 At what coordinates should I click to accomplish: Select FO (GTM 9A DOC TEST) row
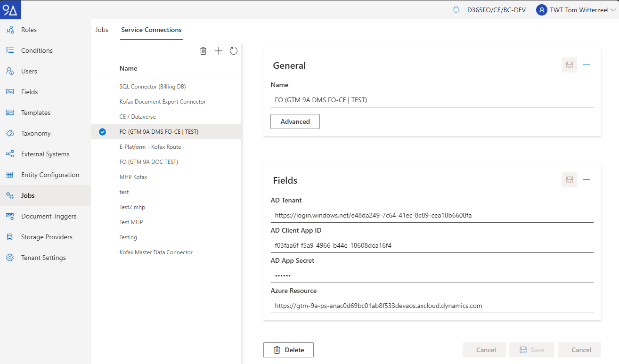166,162
